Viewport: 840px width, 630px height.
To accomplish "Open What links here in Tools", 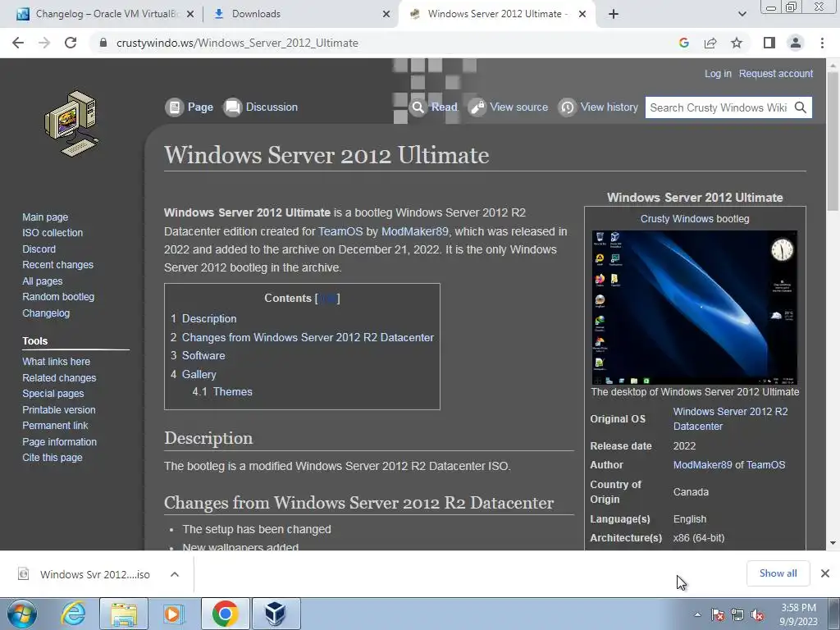I will [x=57, y=362].
